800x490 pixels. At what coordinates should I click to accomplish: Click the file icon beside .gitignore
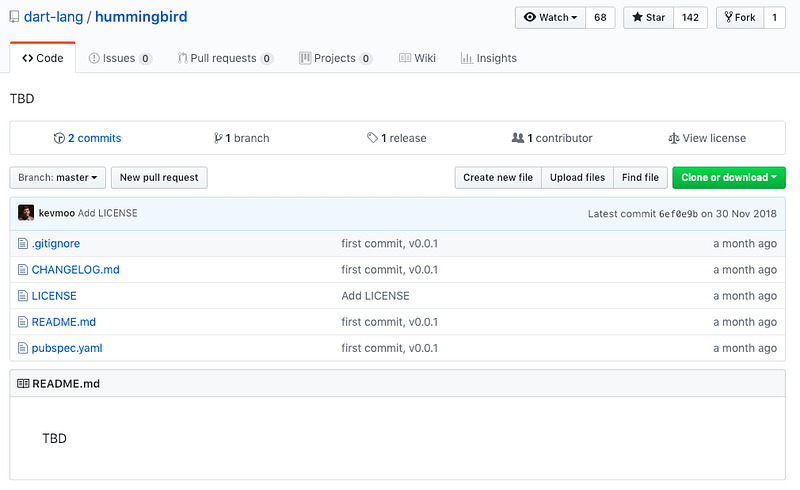point(23,243)
